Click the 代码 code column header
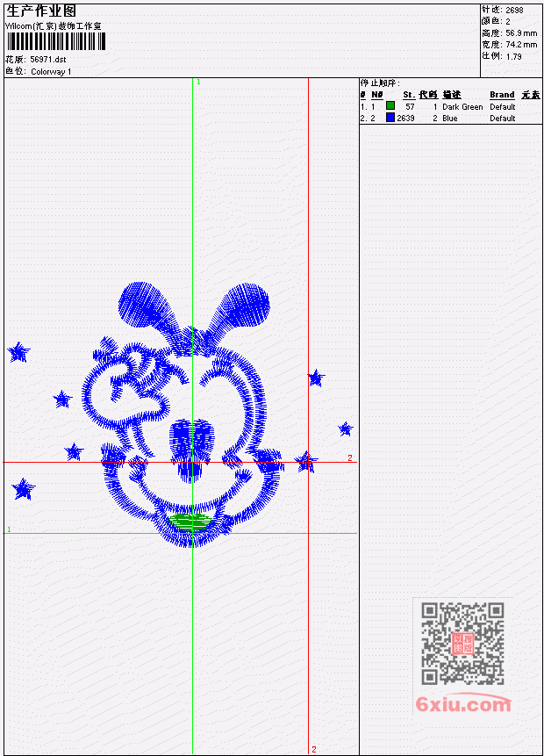Image resolution: width=544 pixels, height=756 pixels. pos(428,95)
